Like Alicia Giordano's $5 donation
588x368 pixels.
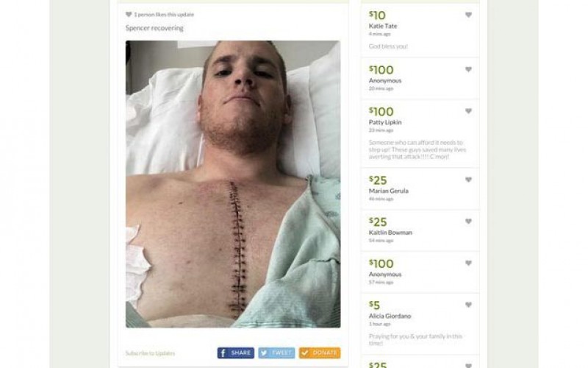coord(468,305)
